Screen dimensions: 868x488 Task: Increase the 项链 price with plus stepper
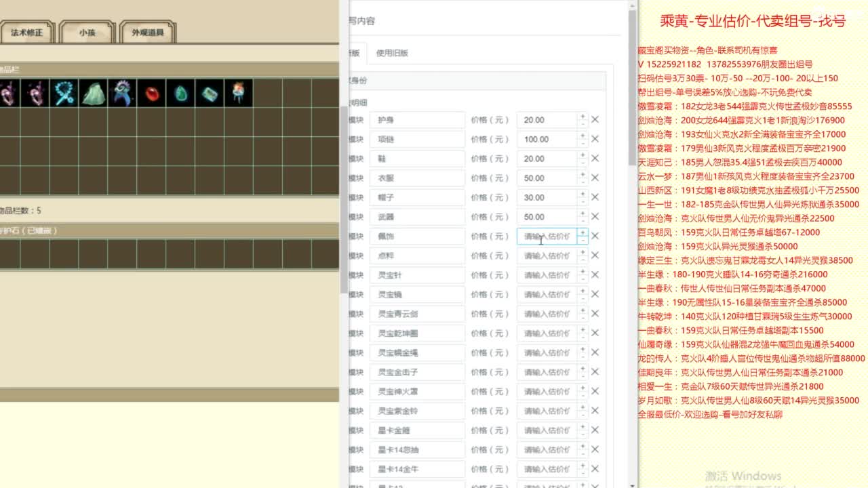pyautogui.click(x=582, y=136)
